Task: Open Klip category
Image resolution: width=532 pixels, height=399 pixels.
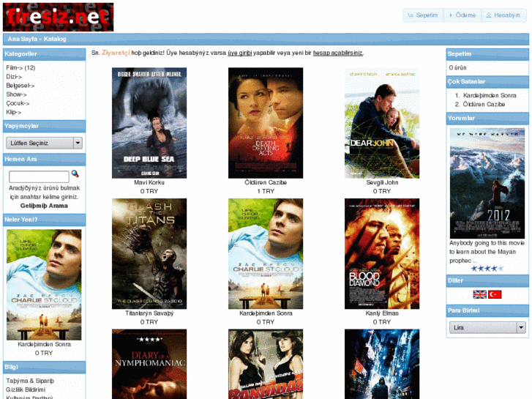Action: pos(14,112)
